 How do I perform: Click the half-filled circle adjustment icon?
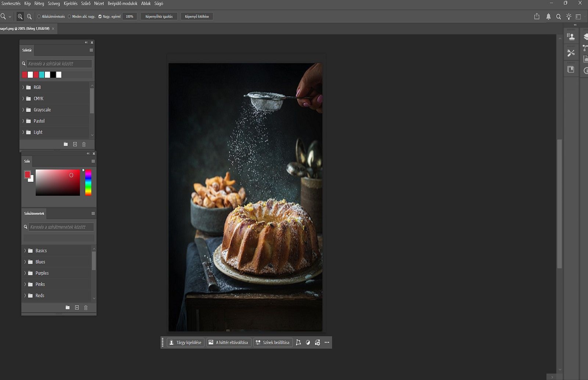pyautogui.click(x=308, y=342)
